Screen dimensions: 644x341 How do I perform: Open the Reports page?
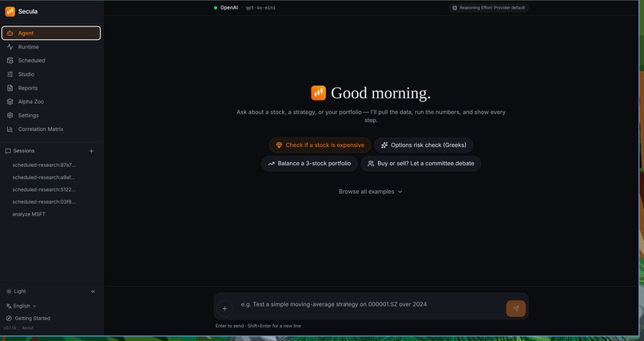pyautogui.click(x=51, y=88)
